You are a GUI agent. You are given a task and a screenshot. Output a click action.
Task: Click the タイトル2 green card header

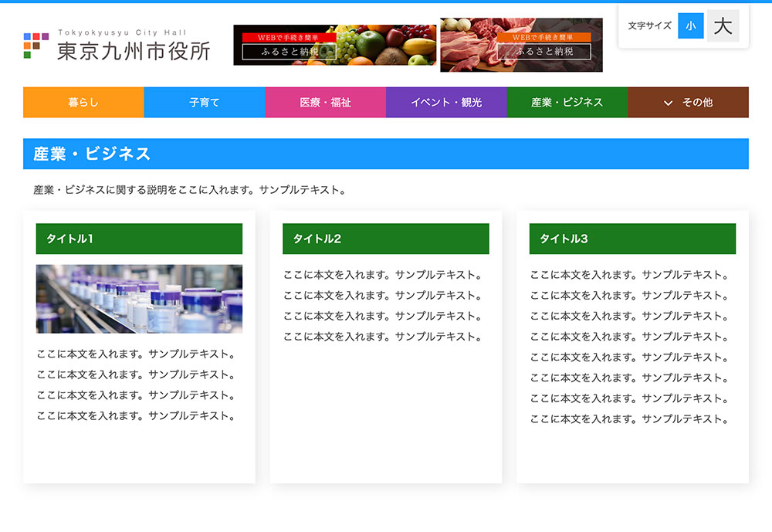point(385,239)
